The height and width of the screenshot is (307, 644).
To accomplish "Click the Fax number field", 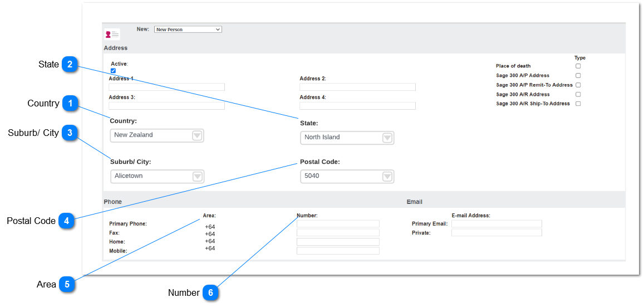I will (x=338, y=232).
